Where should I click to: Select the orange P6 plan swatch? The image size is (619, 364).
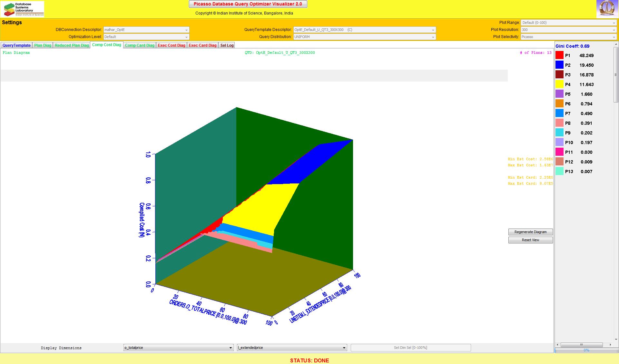(559, 104)
